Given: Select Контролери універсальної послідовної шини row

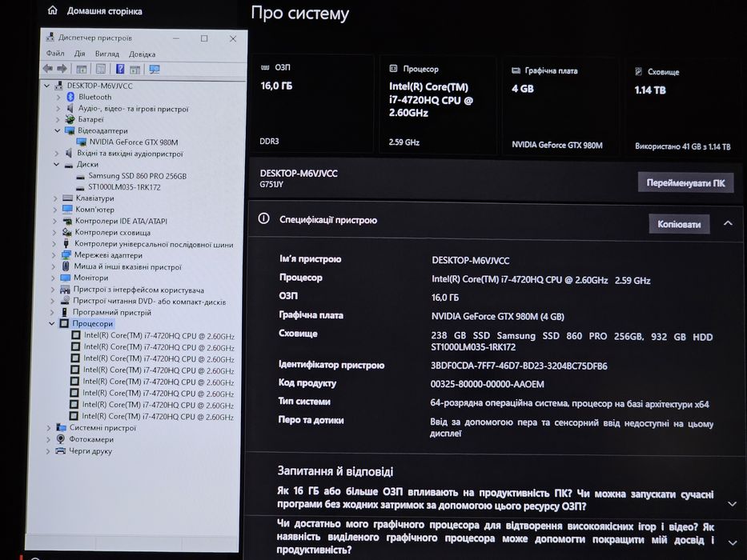Looking at the screenshot, I should click(x=154, y=244).
